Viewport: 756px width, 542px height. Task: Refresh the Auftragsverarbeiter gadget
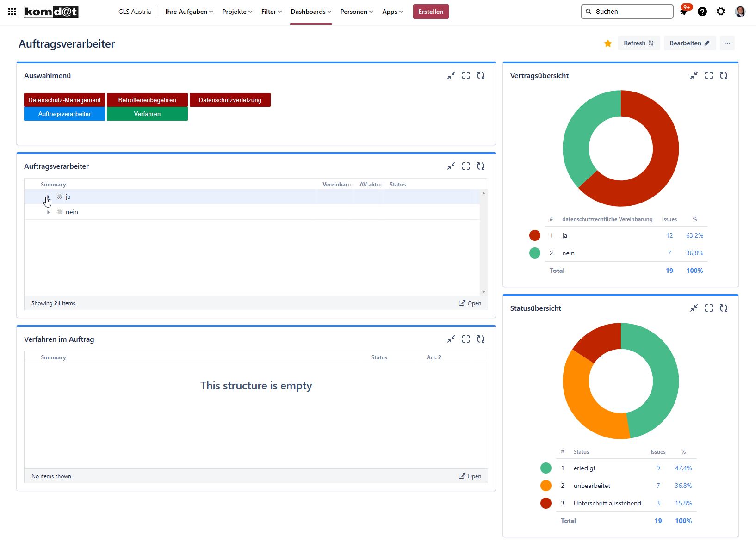point(481,166)
